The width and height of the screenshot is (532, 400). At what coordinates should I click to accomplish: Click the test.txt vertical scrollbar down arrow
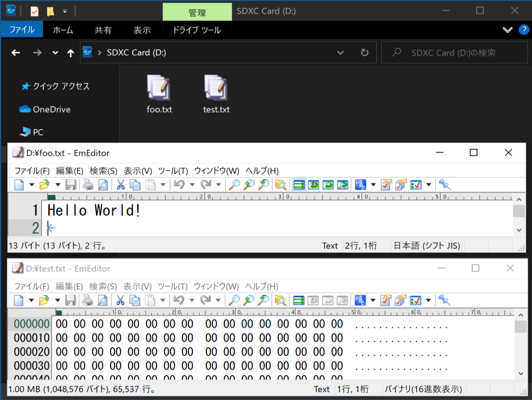521,373
